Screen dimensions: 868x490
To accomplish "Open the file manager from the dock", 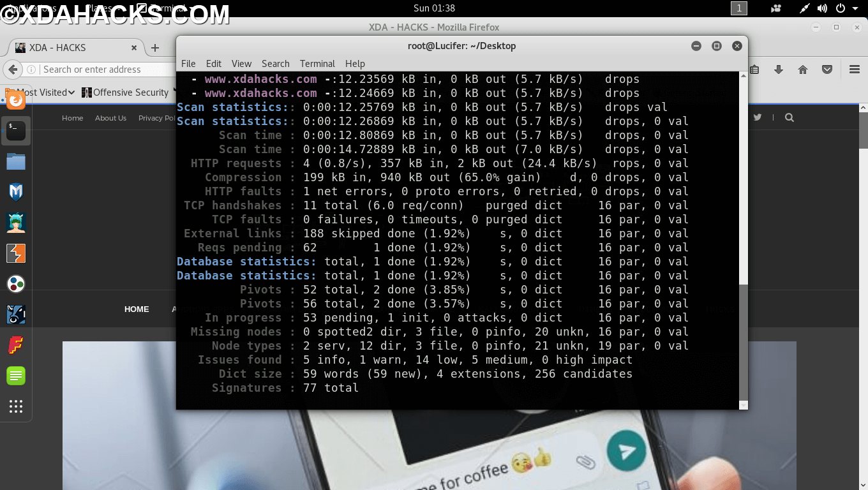I will [x=15, y=161].
